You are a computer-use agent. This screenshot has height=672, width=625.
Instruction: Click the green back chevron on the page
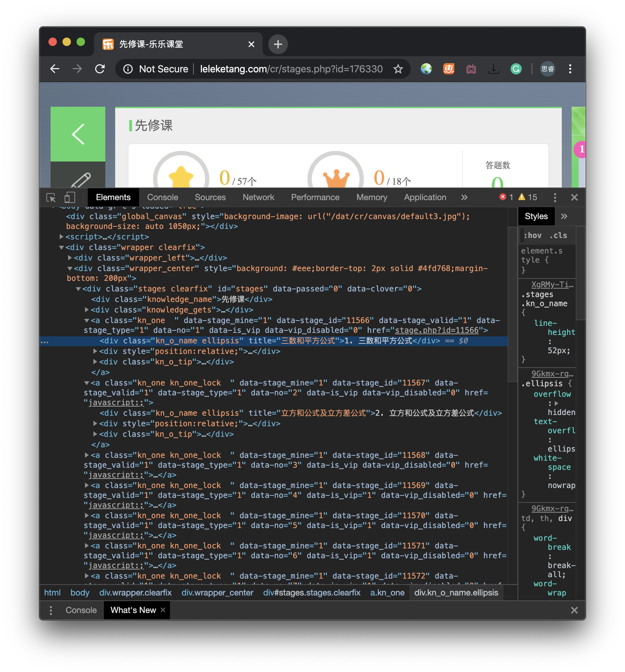[x=78, y=134]
